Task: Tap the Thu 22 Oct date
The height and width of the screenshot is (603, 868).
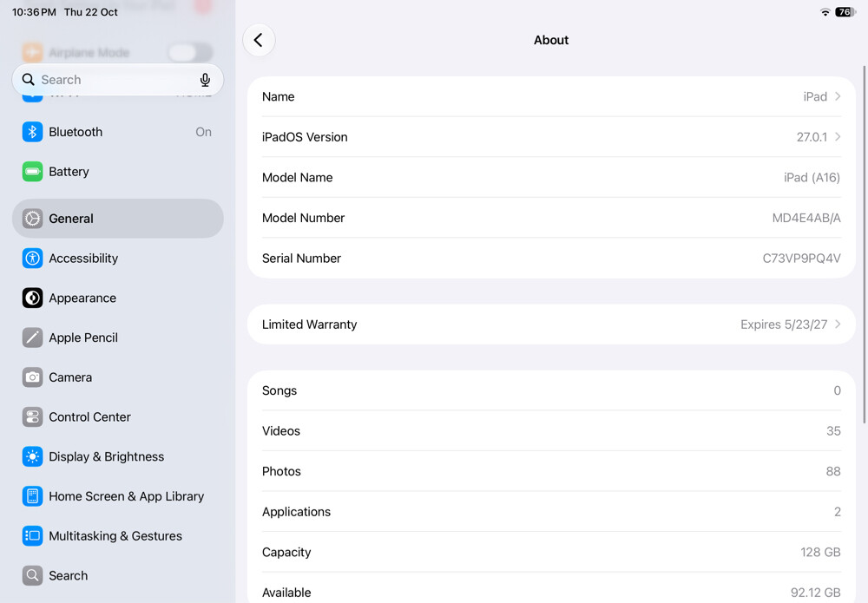Action: pyautogui.click(x=91, y=12)
